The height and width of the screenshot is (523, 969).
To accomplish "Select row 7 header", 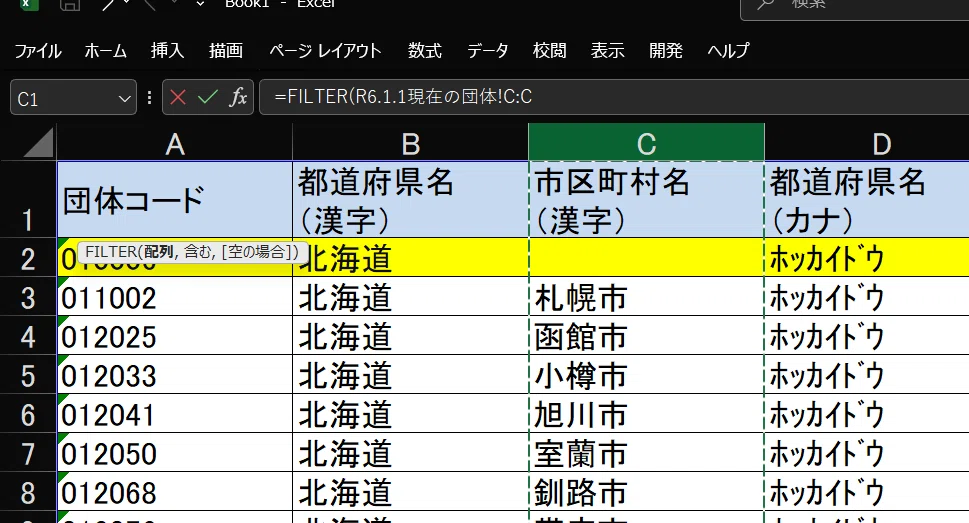I will coord(28,452).
